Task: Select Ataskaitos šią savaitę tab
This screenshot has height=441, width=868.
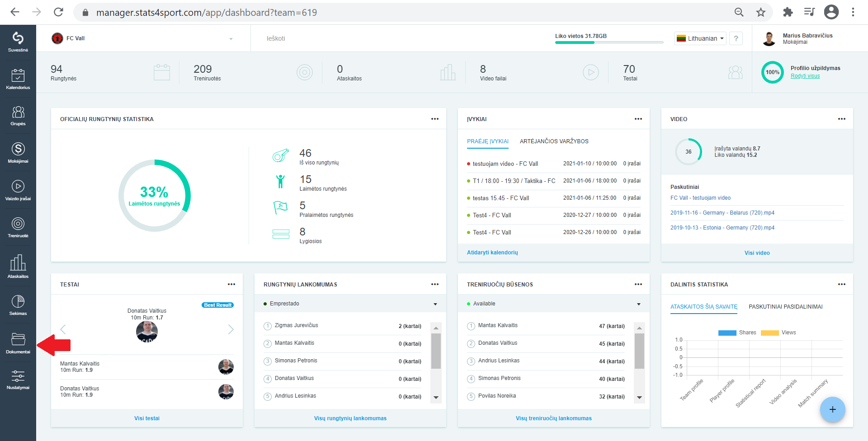Action: pos(704,307)
